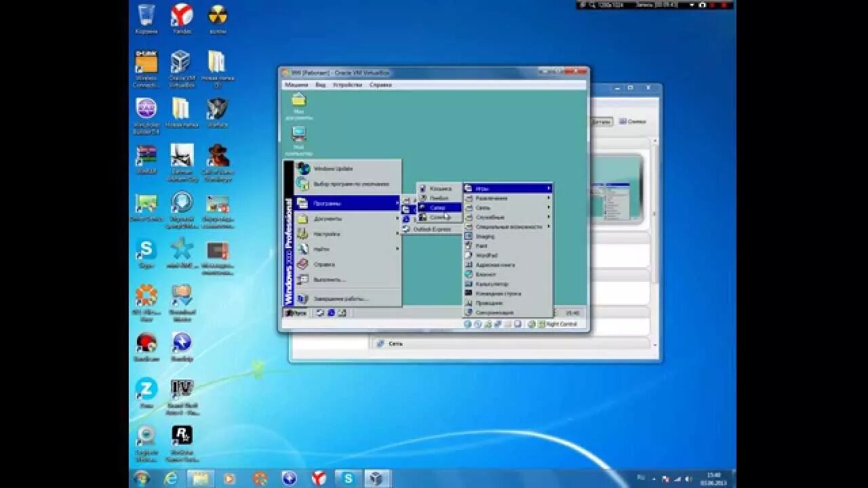
Task: Open the Recycle Bin (Корзина) desktop icon
Action: [146, 18]
